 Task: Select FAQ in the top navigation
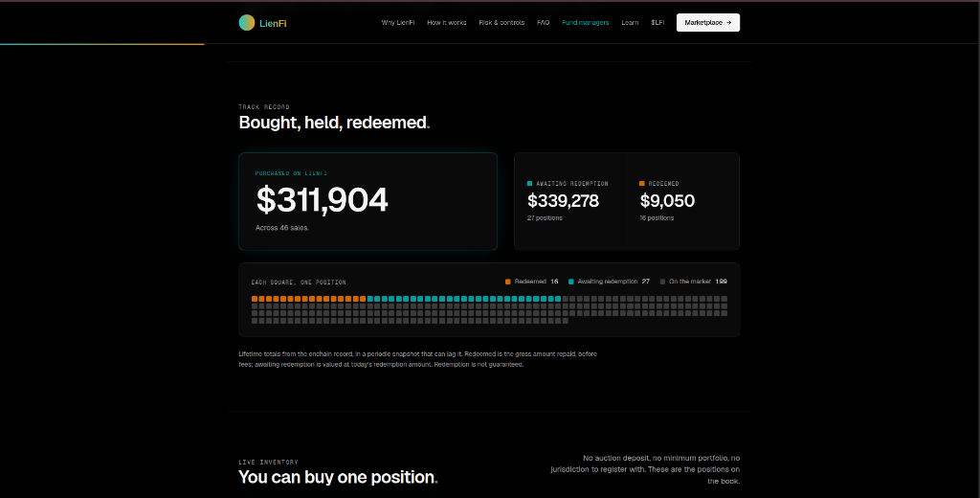pos(544,23)
